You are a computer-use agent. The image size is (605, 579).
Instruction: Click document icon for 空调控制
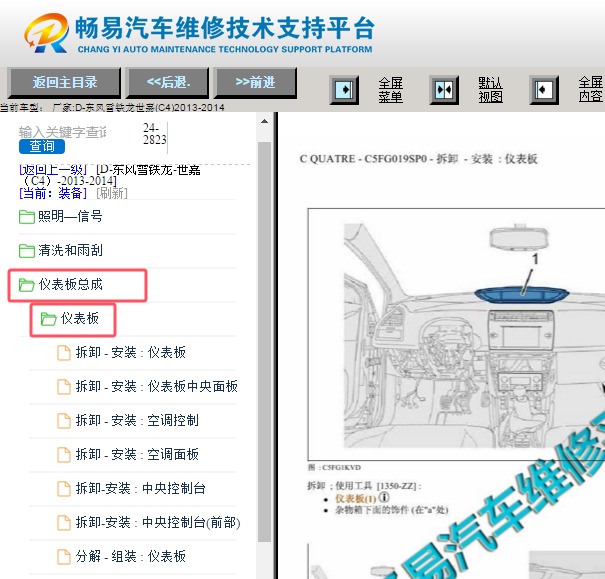click(x=64, y=420)
